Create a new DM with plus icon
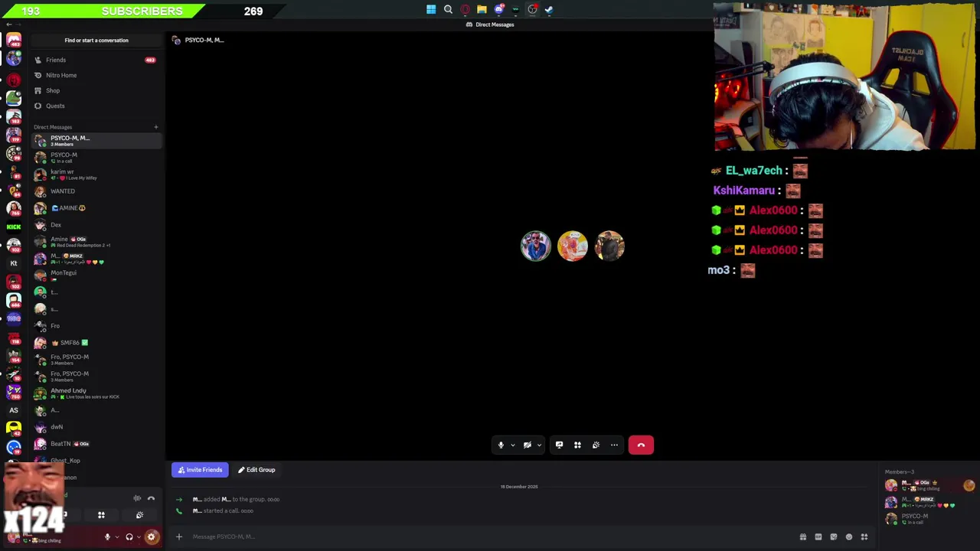Viewport: 980px width, 551px height. (x=155, y=127)
